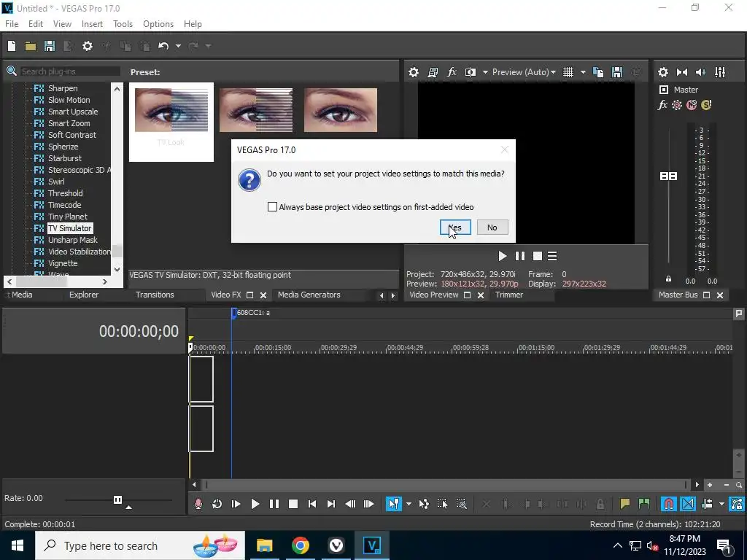747x560 pixels.
Task: Open the Undo history dropdown arrow
Action: pos(178,46)
